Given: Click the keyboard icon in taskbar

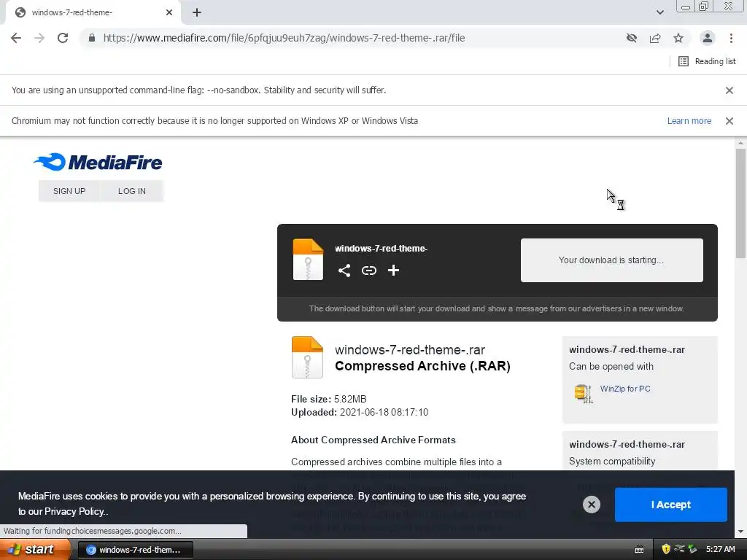Looking at the screenshot, I should point(639,550).
